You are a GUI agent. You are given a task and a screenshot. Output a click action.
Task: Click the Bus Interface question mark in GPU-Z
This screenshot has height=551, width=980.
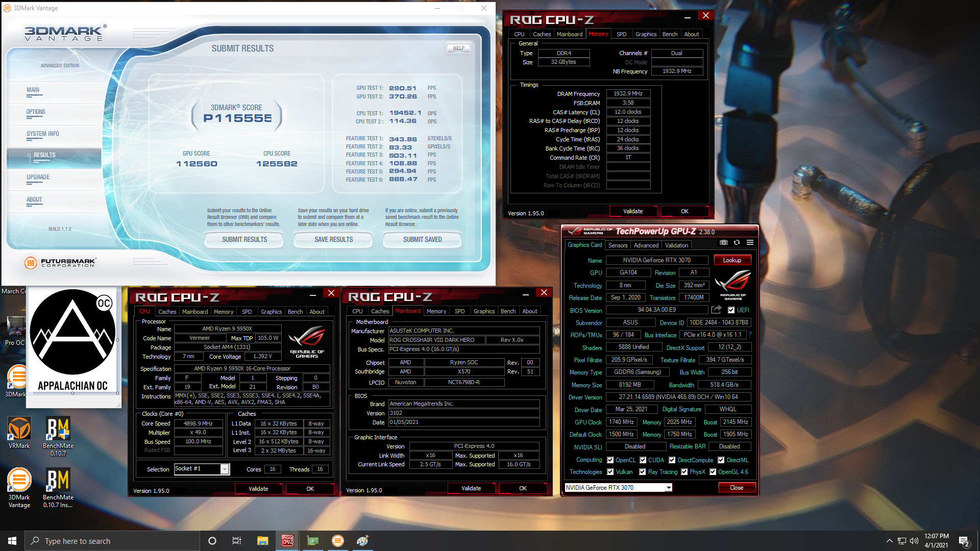pos(750,335)
